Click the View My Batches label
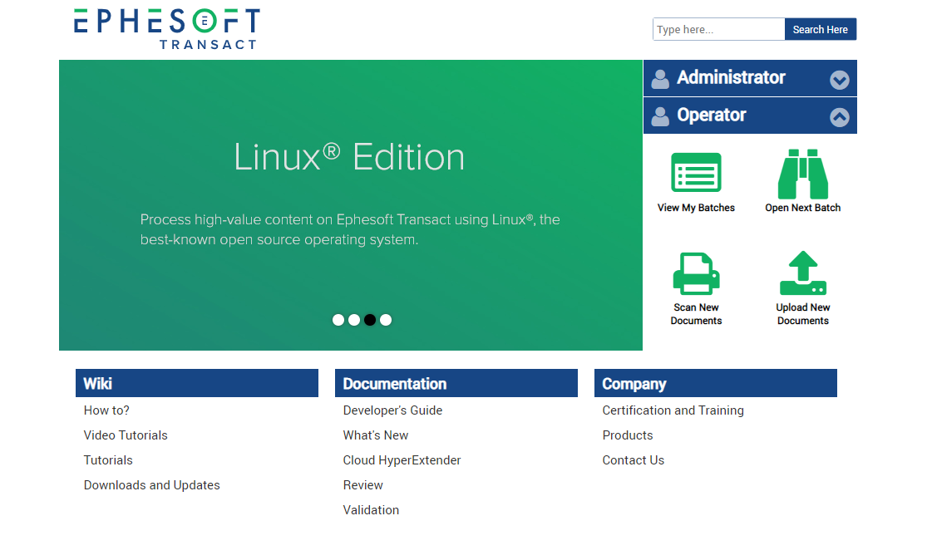 point(696,208)
